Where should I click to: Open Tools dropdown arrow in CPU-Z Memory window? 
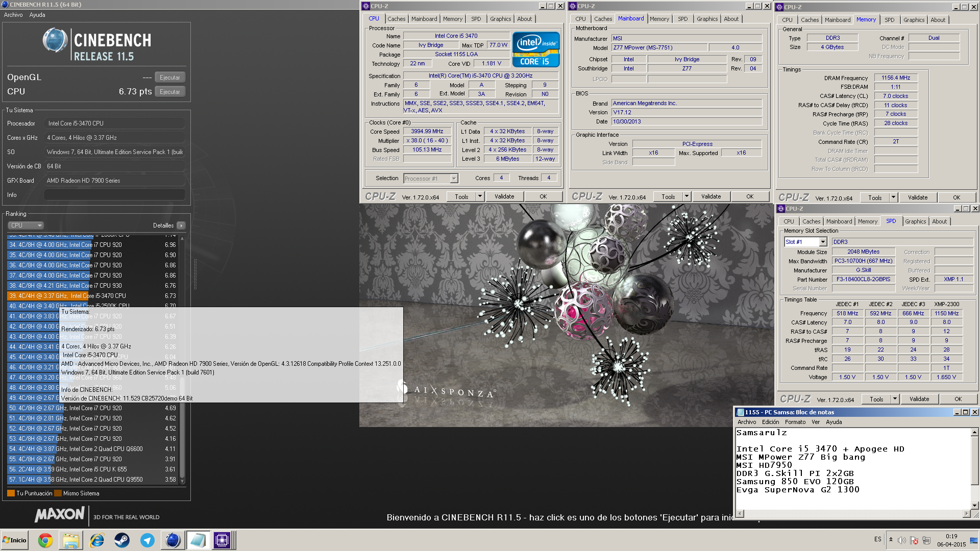point(893,197)
